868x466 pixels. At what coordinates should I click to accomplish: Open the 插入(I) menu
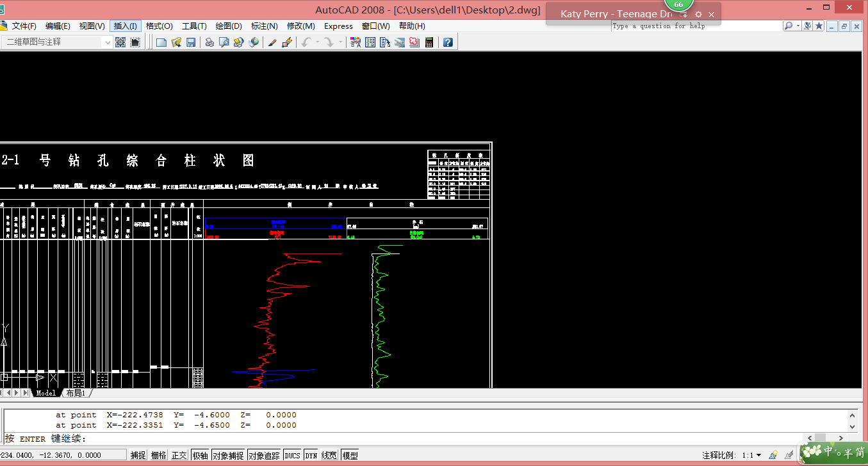pos(125,26)
